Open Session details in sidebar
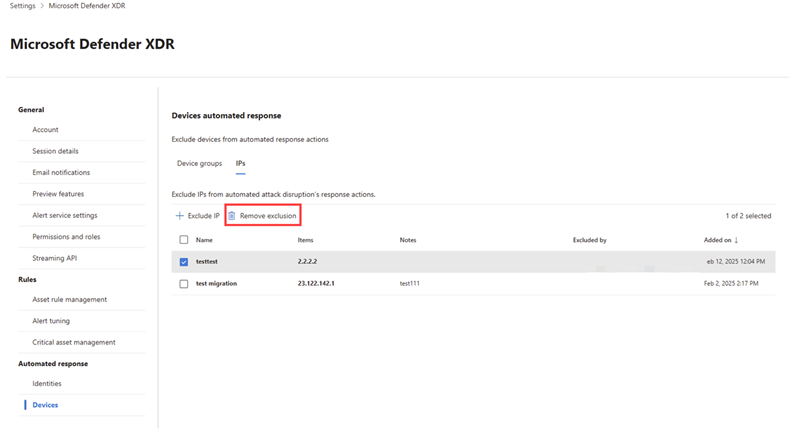The image size is (800, 439). point(56,151)
